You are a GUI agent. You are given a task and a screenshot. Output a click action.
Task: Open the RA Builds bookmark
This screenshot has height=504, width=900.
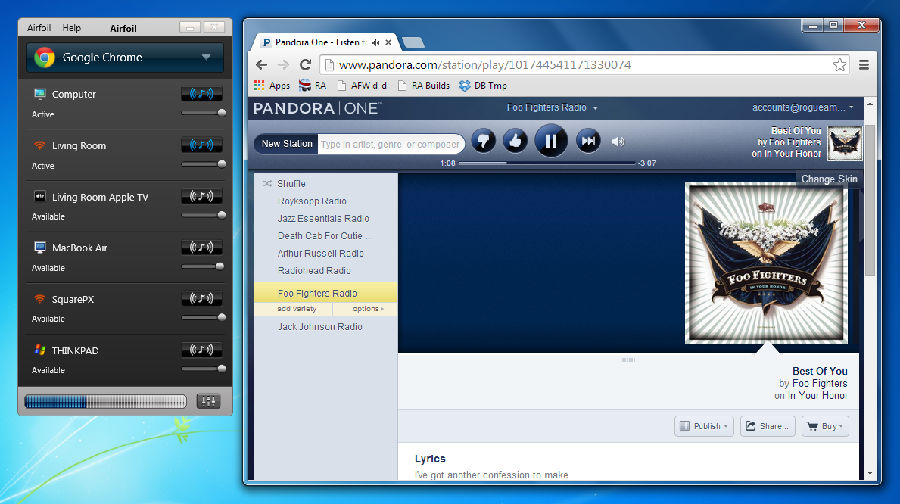coord(424,86)
